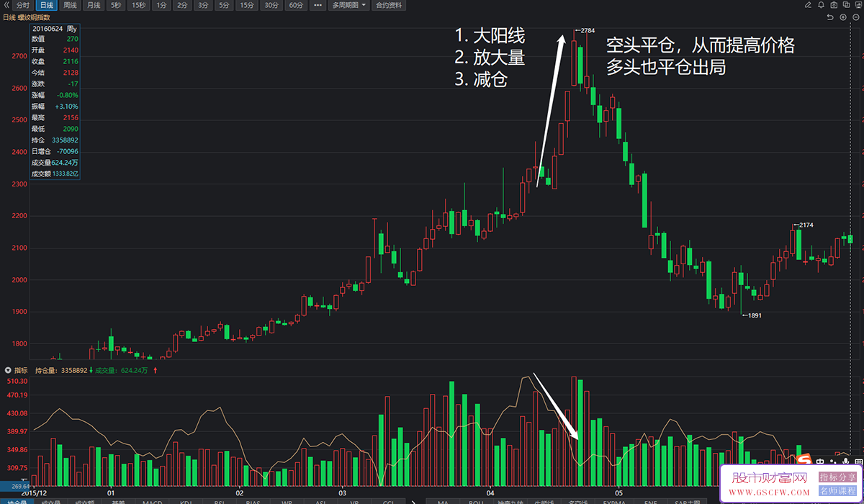Click the 振幅 +3.10% value
This screenshot has height=504, width=864.
click(x=67, y=106)
